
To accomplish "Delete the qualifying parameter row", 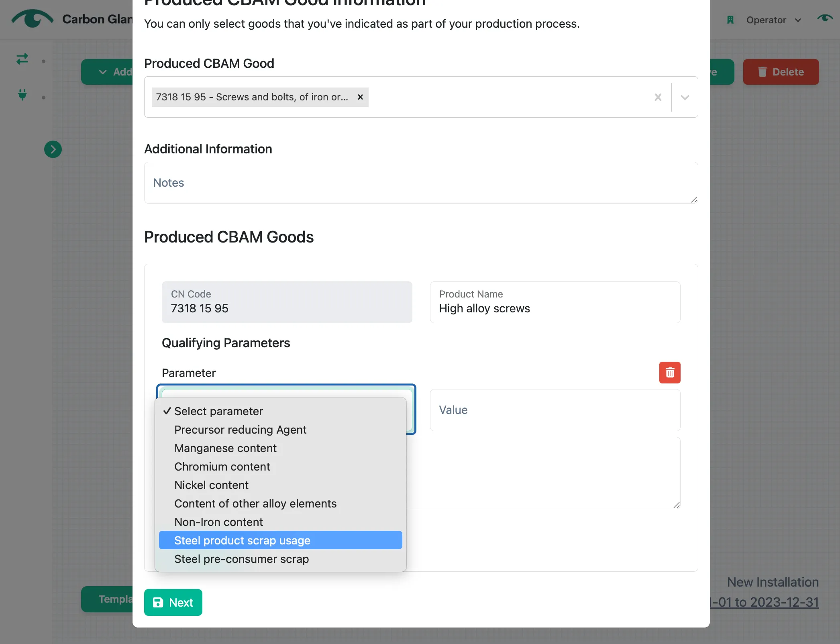I will click(670, 373).
